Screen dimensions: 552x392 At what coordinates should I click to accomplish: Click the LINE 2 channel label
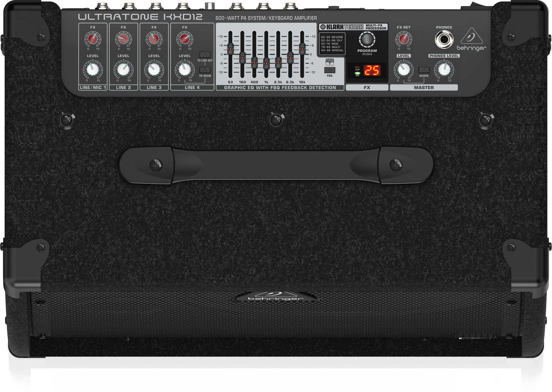[x=123, y=87]
